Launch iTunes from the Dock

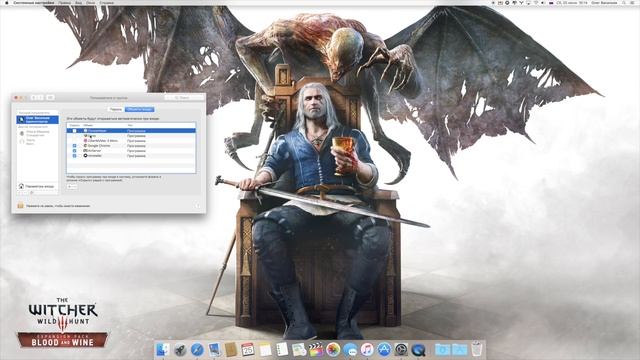367,350
